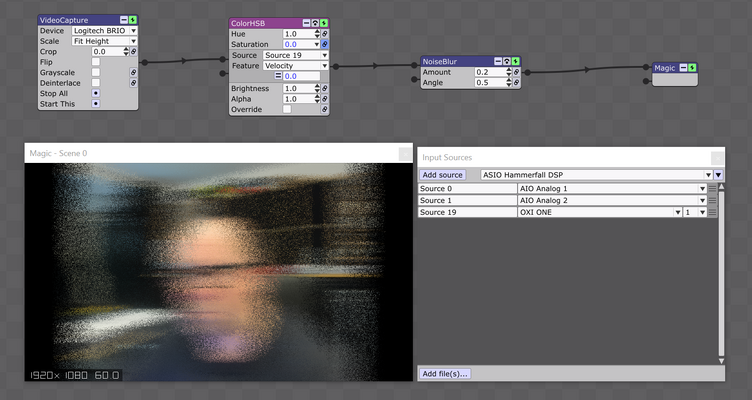Image resolution: width=752 pixels, height=400 pixels.
Task: Click the Add source button
Action: point(443,175)
